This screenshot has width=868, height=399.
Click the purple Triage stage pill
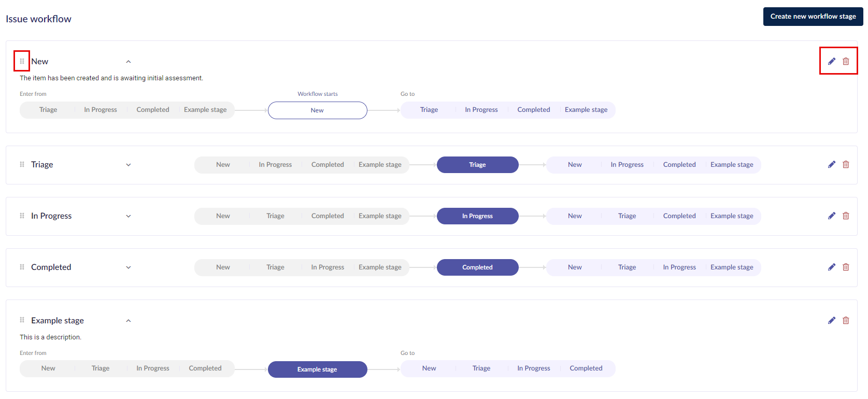(478, 165)
